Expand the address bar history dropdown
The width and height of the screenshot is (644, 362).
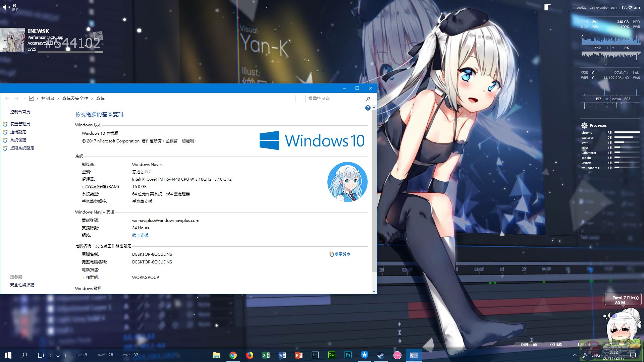(298, 99)
